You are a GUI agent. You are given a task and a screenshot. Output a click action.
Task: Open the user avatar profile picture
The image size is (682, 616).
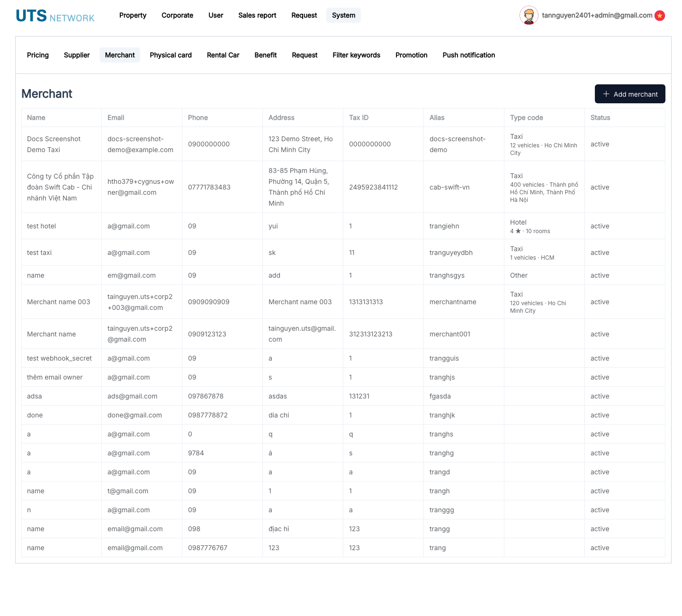click(x=529, y=15)
